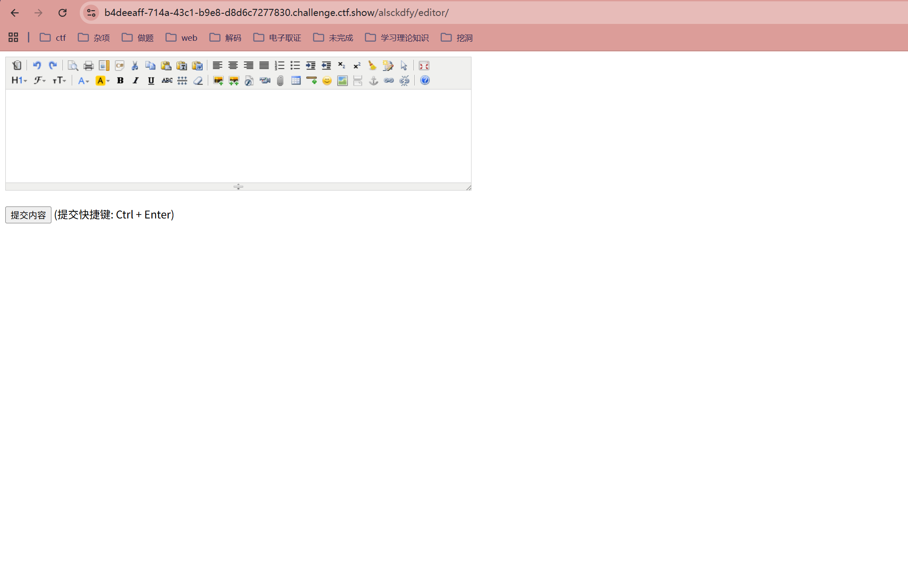Image resolution: width=908 pixels, height=588 pixels.
Task: Toggle fullscreen editor mode
Action: coord(424,66)
